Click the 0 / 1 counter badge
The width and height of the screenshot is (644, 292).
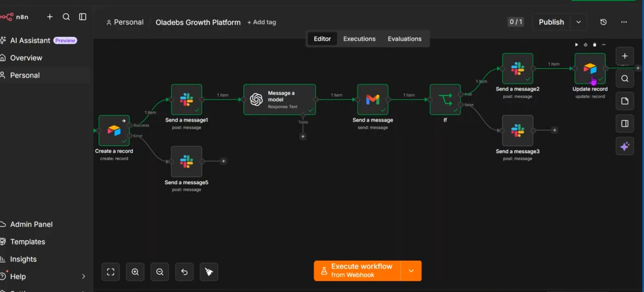516,22
